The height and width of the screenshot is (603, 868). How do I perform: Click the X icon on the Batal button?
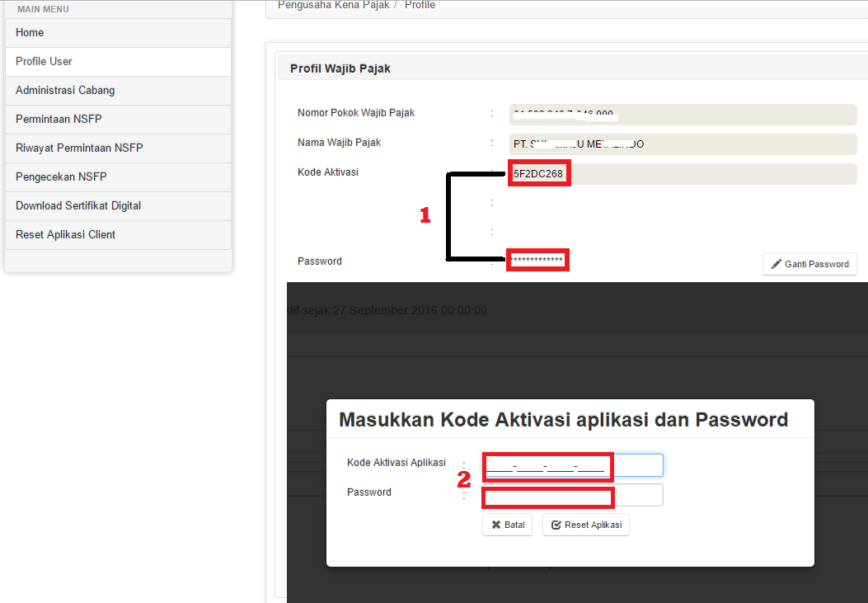[x=495, y=524]
